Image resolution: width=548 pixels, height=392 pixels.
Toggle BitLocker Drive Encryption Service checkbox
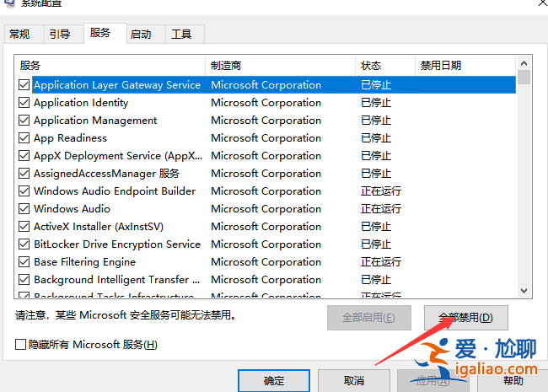click(x=24, y=244)
